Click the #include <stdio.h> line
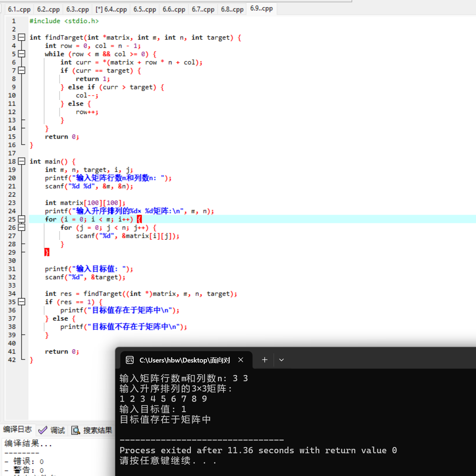 [x=64, y=21]
